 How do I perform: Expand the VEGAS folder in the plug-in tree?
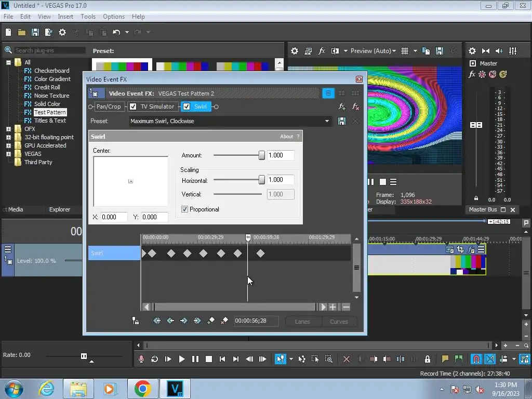point(8,154)
